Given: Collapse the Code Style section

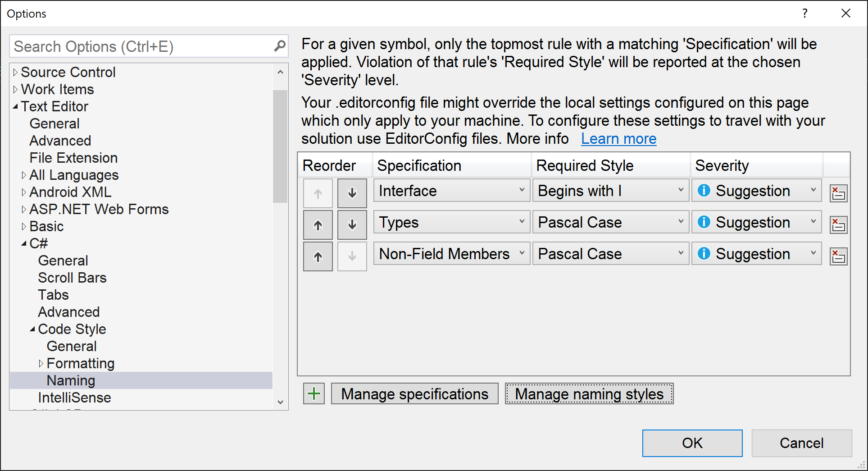Looking at the screenshot, I should [x=32, y=329].
